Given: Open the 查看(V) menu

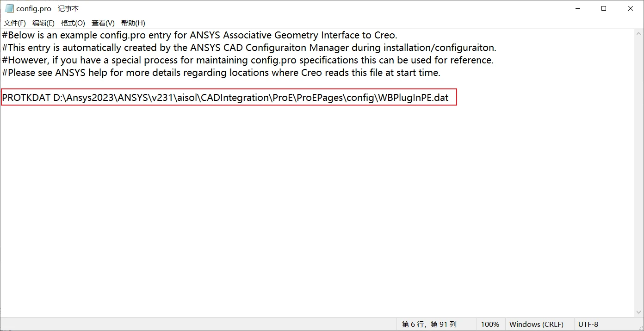Looking at the screenshot, I should tap(103, 23).
